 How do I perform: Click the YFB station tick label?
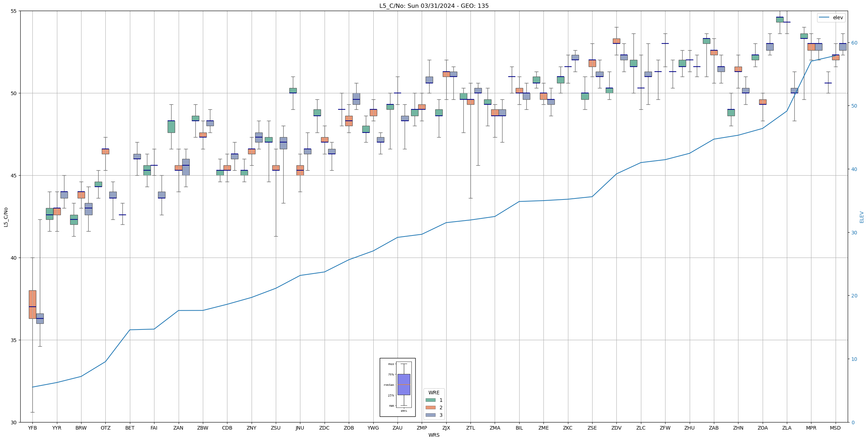click(32, 428)
